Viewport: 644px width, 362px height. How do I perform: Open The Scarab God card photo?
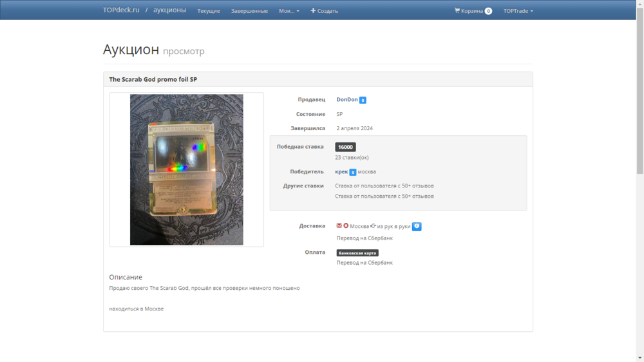click(x=187, y=169)
